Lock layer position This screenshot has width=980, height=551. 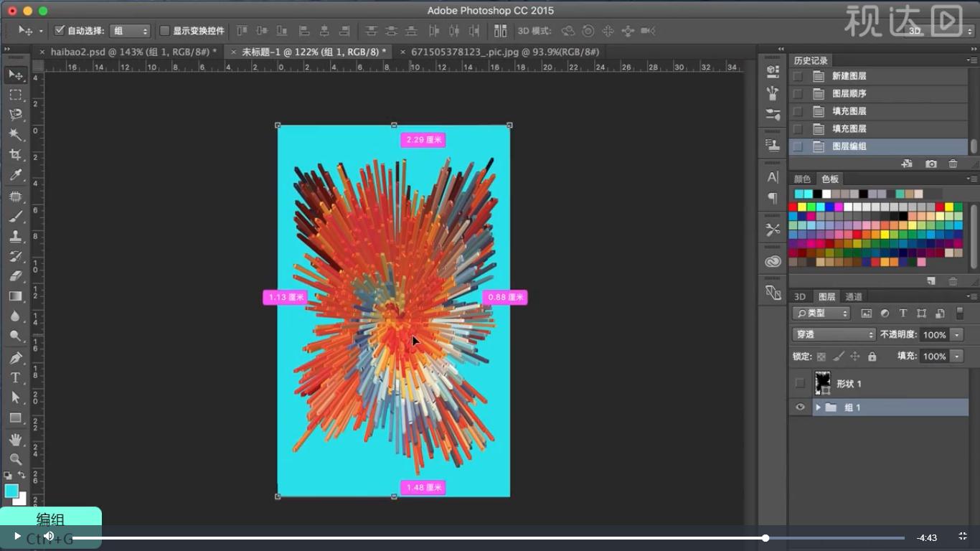[x=854, y=357]
